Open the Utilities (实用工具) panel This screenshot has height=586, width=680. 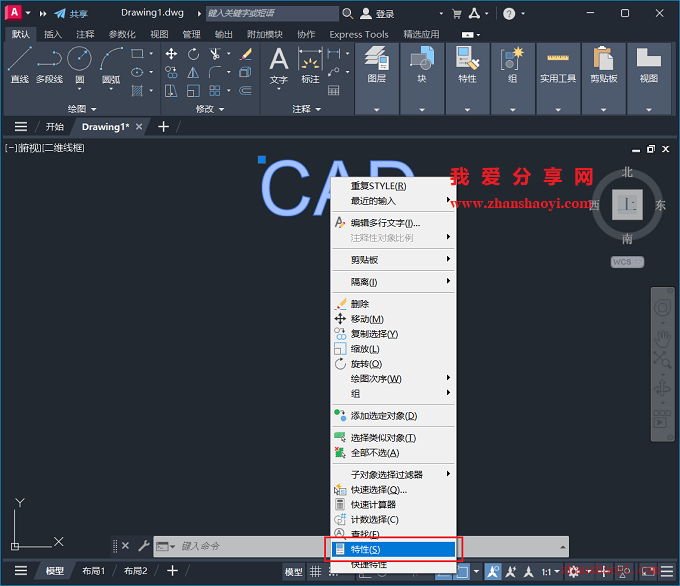coord(558,78)
